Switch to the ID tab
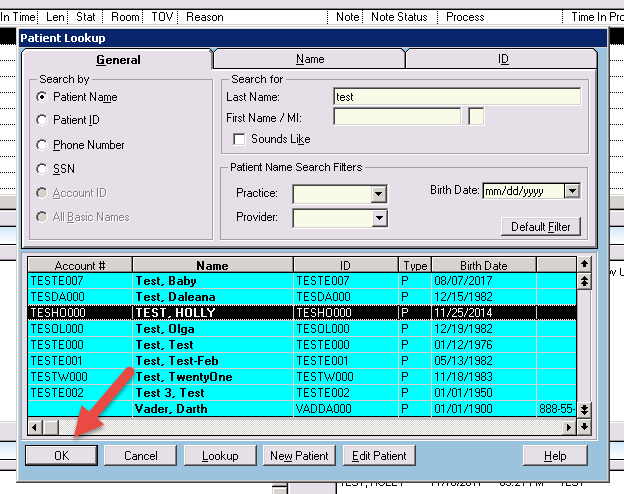Screen dimensions: 624x494 tap(503, 60)
